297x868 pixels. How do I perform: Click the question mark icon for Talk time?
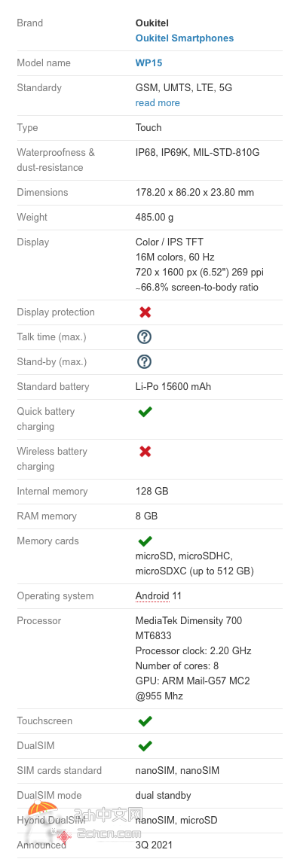pyautogui.click(x=144, y=337)
